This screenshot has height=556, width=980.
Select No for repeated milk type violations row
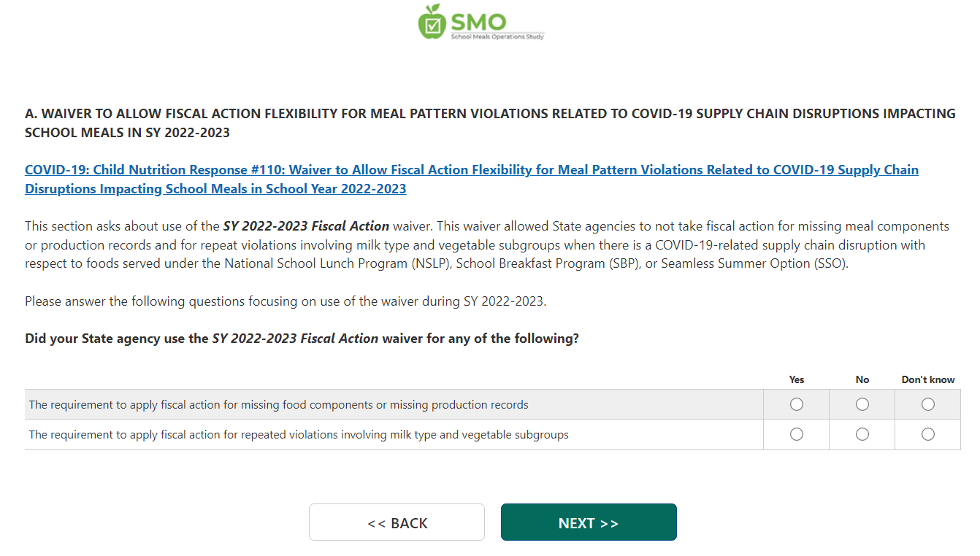click(x=862, y=435)
